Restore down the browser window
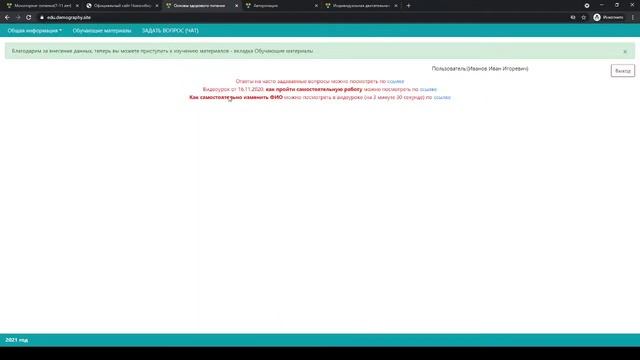The height and width of the screenshot is (360, 640). (617, 5)
